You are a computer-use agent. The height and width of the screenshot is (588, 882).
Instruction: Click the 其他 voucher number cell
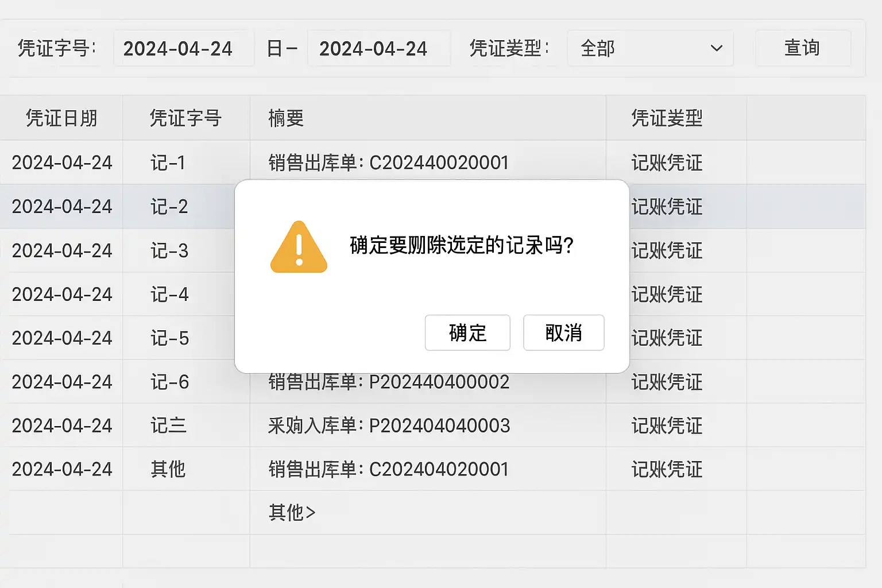pyautogui.click(x=168, y=470)
